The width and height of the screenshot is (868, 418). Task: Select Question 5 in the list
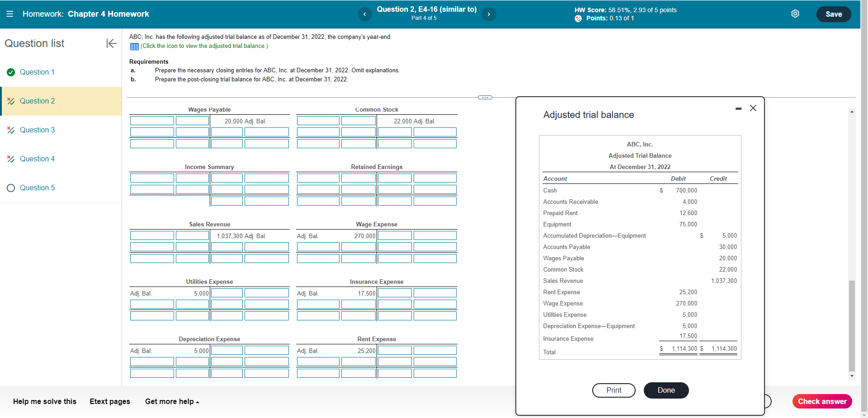(x=37, y=188)
